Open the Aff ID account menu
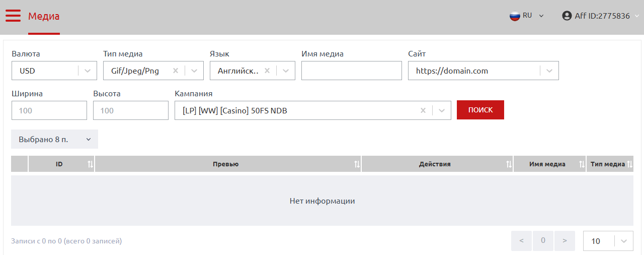Image resolution: width=644 pixels, height=255 pixels. (602, 16)
